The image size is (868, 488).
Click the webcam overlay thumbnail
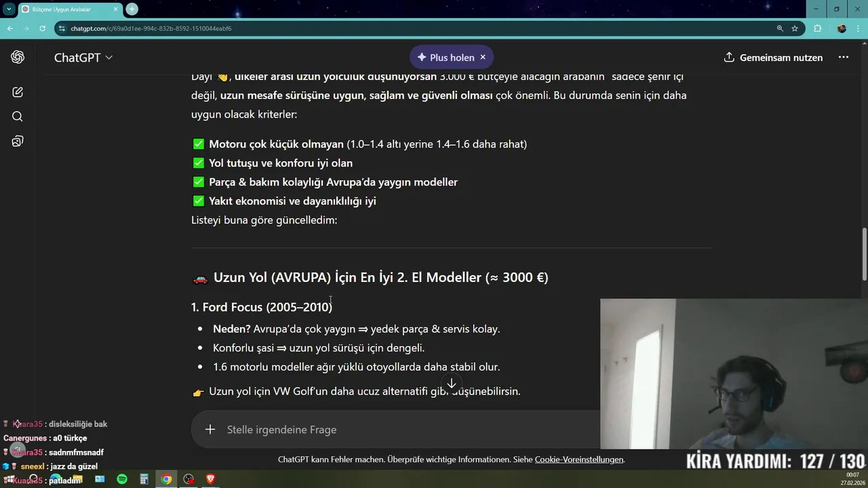click(x=734, y=373)
